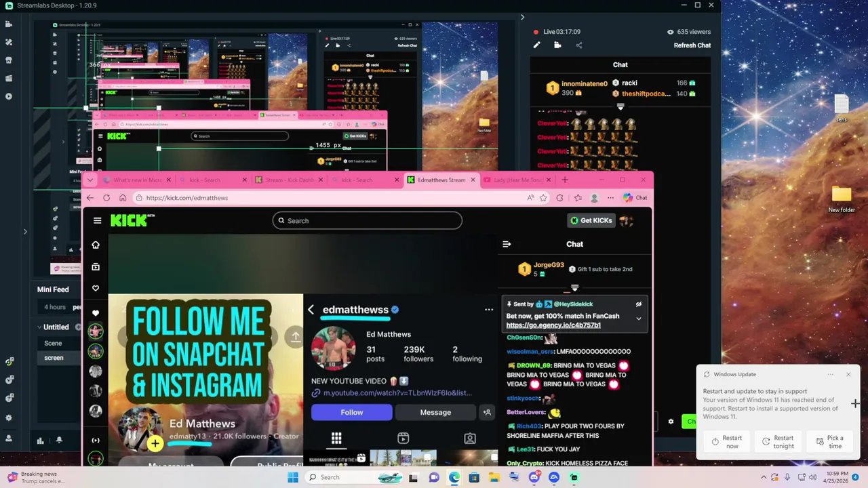
Task: Open Streamlabs account icon in left sidebar
Action: (9, 439)
